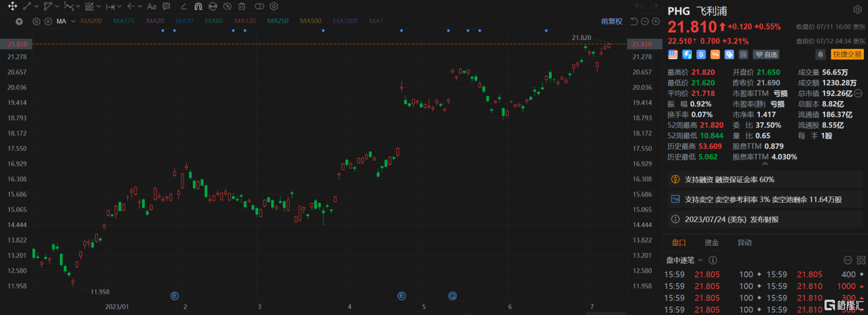Toggle the MA120 line
The width and height of the screenshot is (868, 315).
pos(245,21)
